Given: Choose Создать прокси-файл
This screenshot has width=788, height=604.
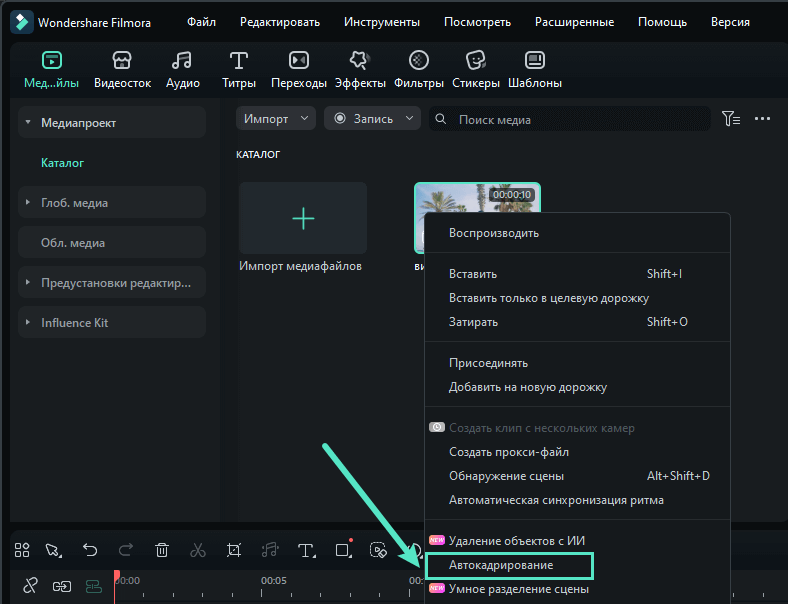Looking at the screenshot, I should coord(577,452).
